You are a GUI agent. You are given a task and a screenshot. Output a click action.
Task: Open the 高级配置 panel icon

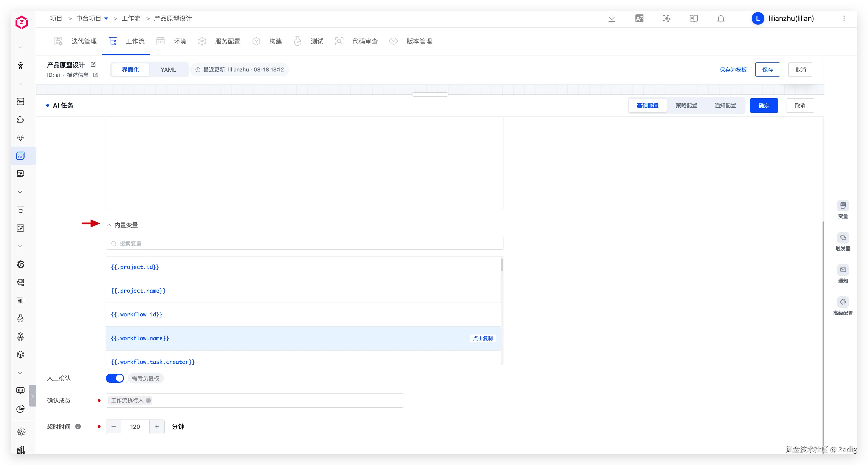[843, 302]
